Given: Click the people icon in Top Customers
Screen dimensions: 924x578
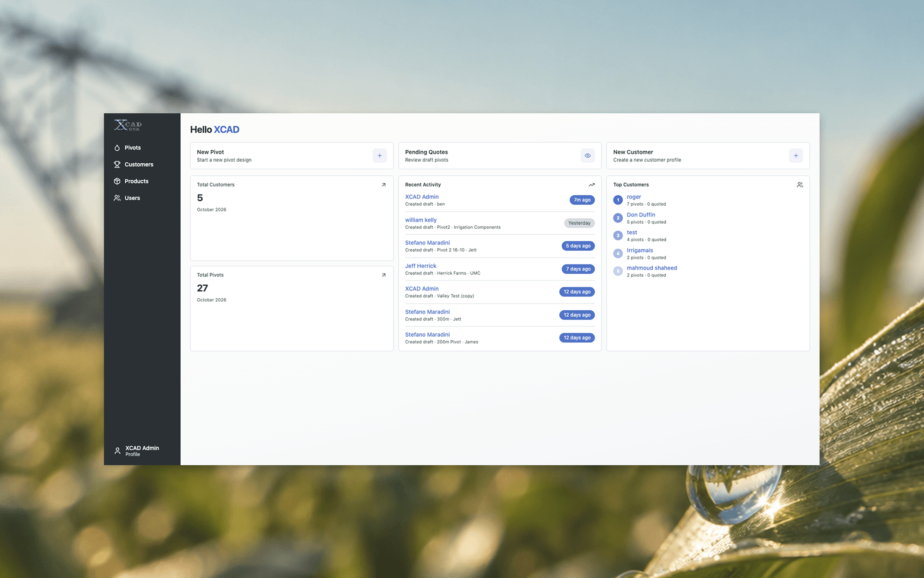Looking at the screenshot, I should (800, 185).
